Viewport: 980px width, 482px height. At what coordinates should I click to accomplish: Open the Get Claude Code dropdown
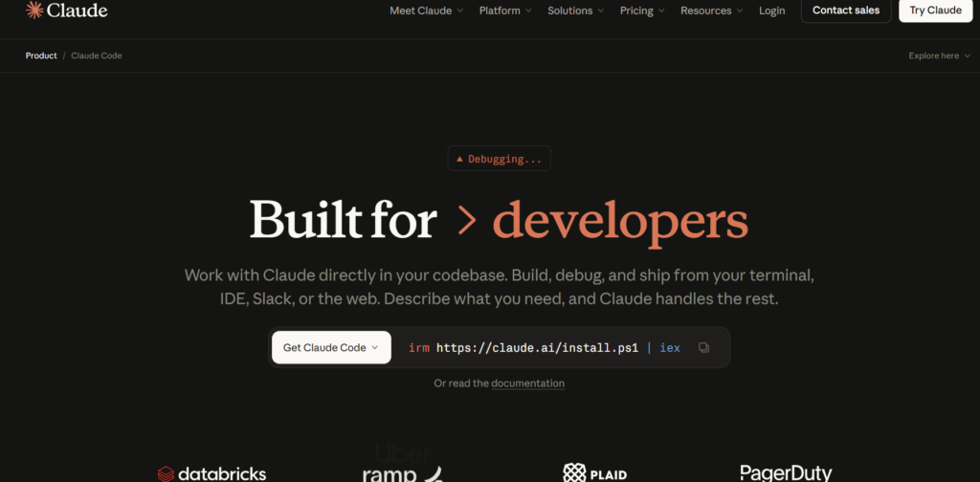click(331, 348)
